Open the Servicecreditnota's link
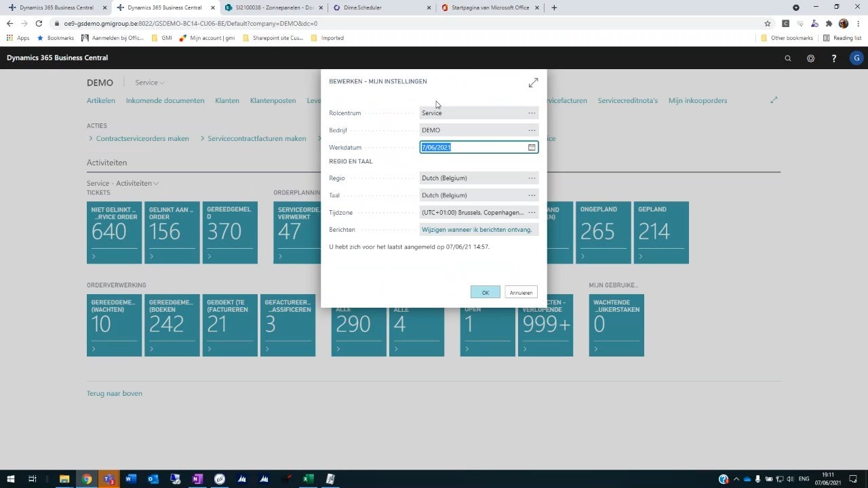 [628, 100]
